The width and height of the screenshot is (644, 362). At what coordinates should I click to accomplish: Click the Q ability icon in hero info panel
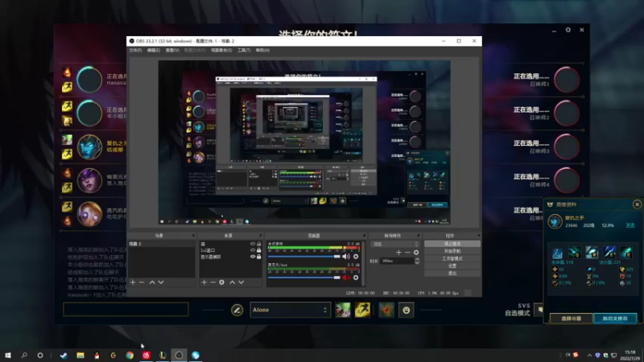[x=575, y=253]
